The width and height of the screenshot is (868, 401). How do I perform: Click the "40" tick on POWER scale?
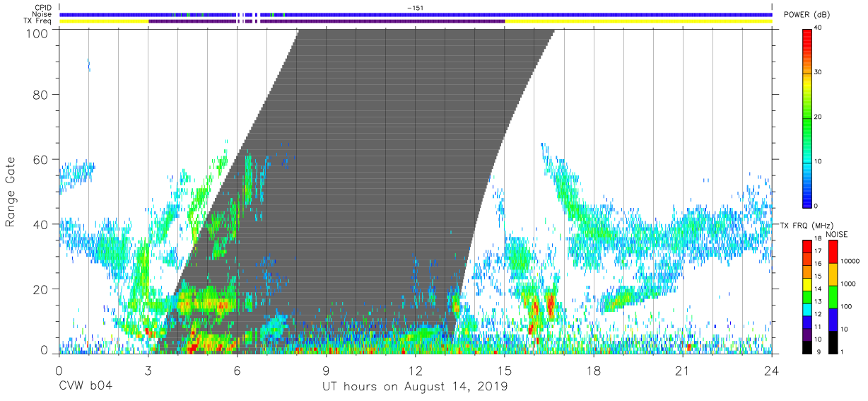point(818,27)
